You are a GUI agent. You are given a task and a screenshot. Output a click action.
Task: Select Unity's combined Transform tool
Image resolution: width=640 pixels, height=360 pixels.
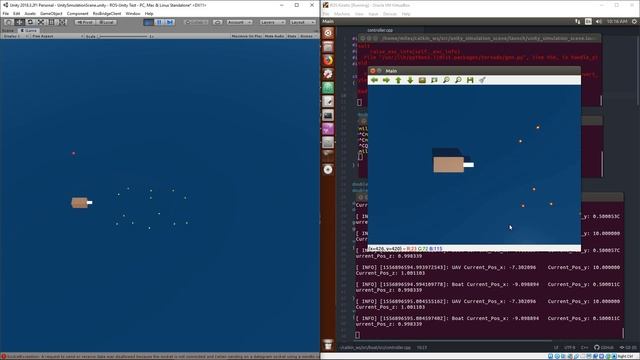62,22
